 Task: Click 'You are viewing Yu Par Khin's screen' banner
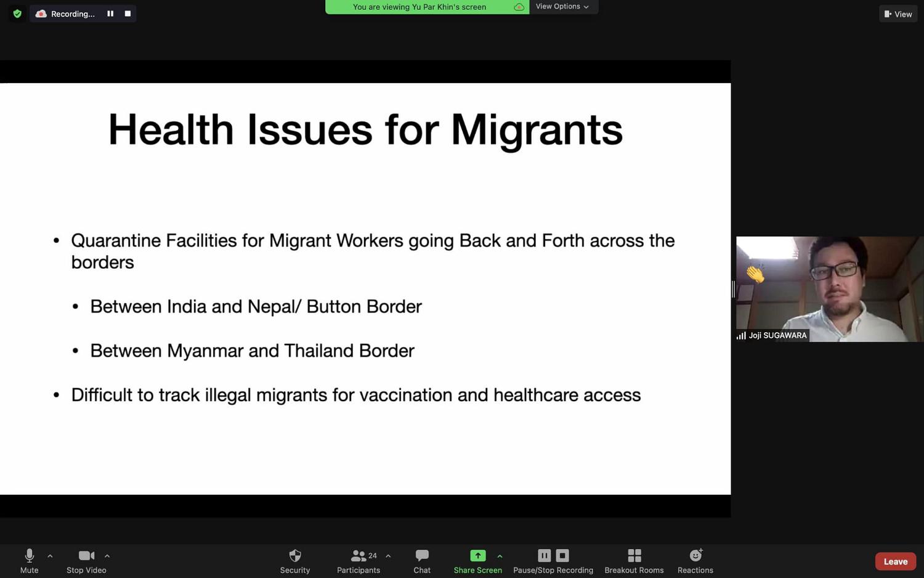[419, 7]
